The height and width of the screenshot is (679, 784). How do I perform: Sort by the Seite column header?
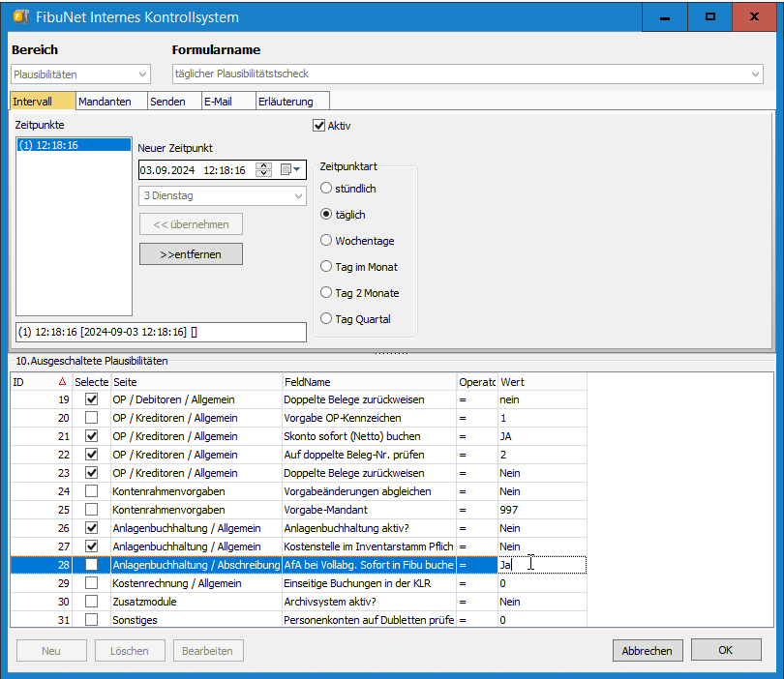tap(196, 382)
